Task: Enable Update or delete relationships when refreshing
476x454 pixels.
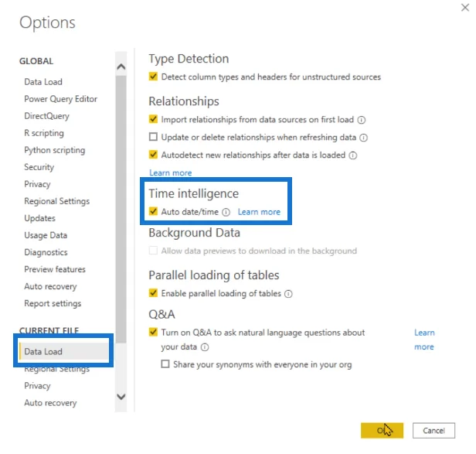Action: pyautogui.click(x=153, y=137)
